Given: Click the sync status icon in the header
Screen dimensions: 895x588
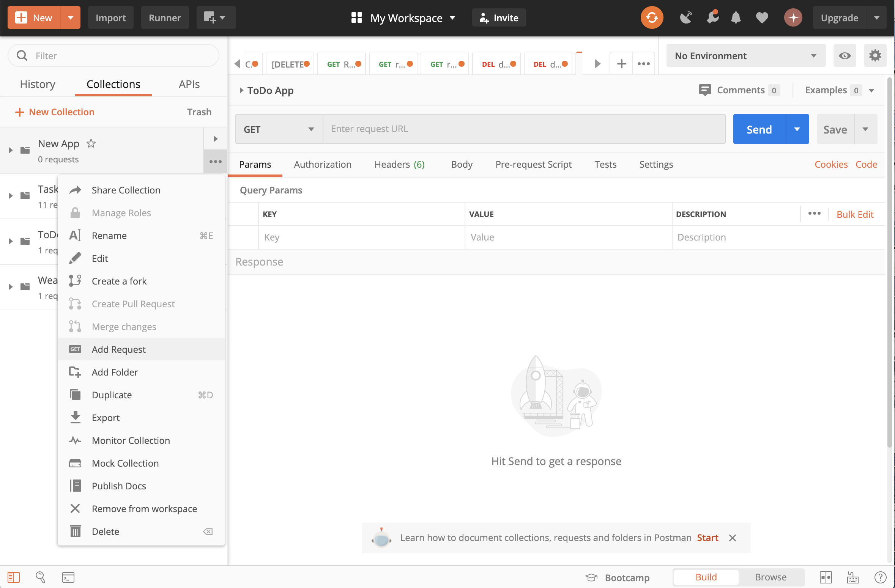Looking at the screenshot, I should (x=652, y=17).
